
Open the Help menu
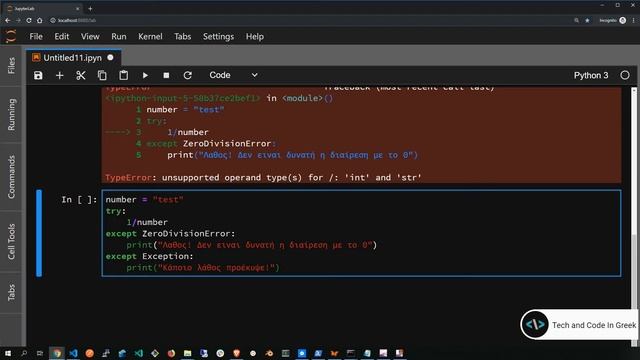tap(255, 37)
